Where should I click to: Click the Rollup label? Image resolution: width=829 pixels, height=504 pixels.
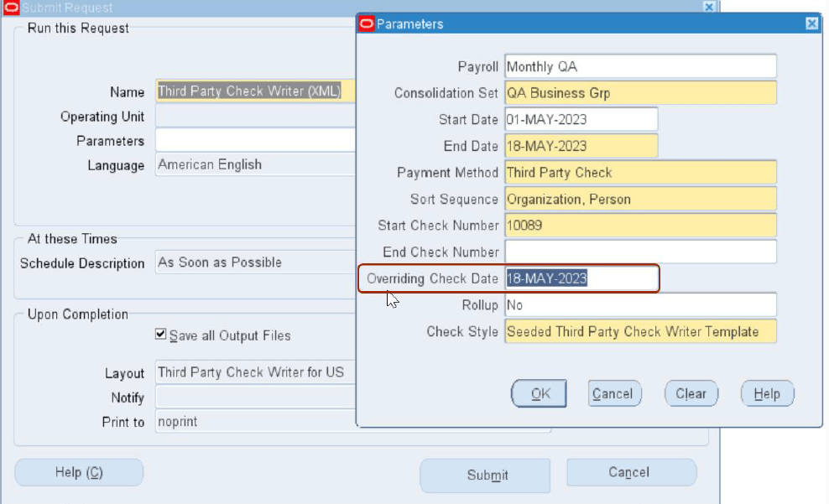480,305
